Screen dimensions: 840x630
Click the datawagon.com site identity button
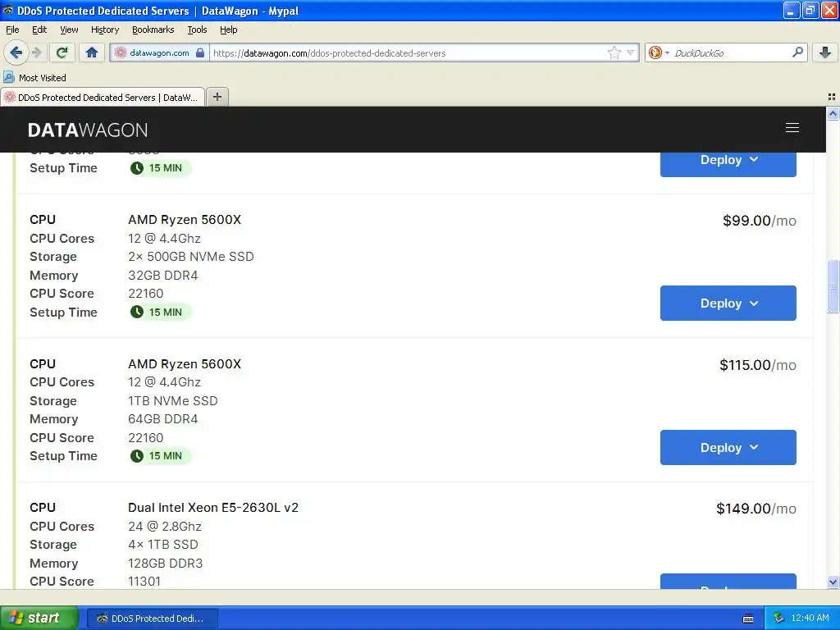coord(159,52)
